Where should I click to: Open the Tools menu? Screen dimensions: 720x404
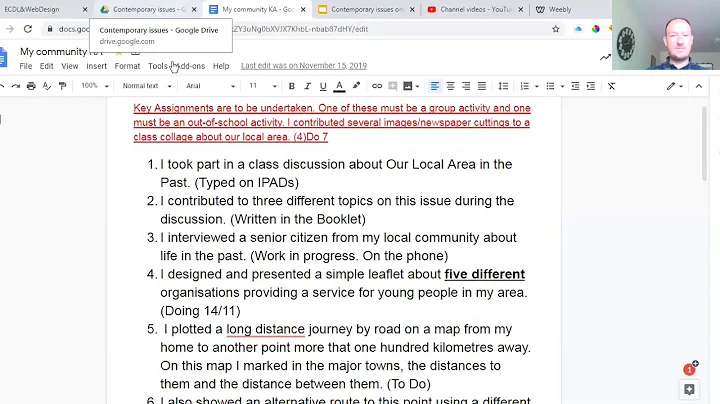(158, 66)
